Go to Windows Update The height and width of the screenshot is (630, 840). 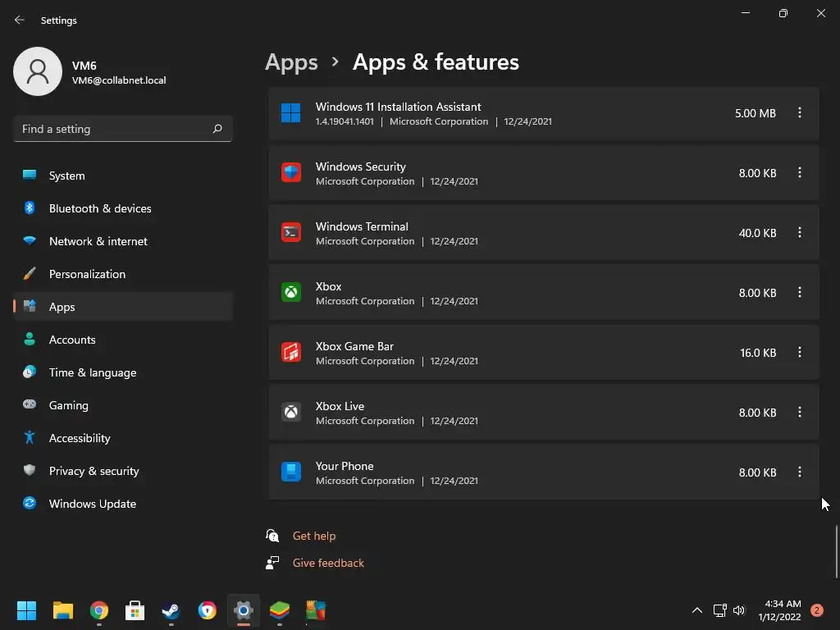[123, 504]
